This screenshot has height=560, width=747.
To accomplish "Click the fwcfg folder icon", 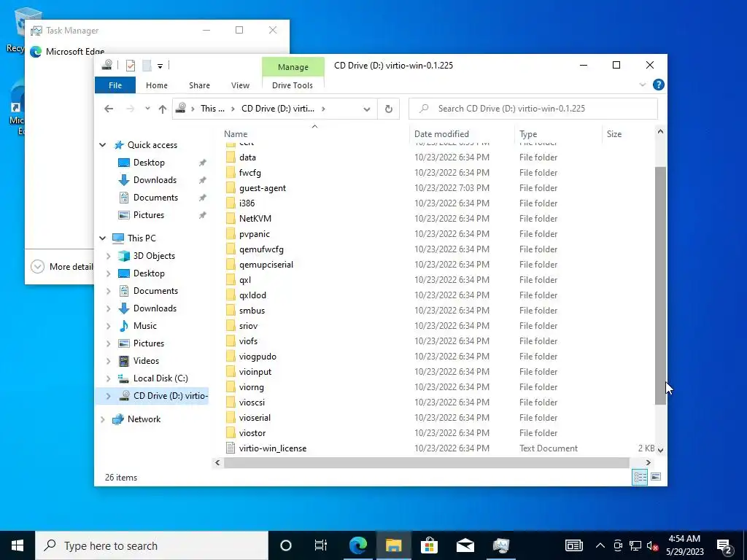I will click(231, 172).
